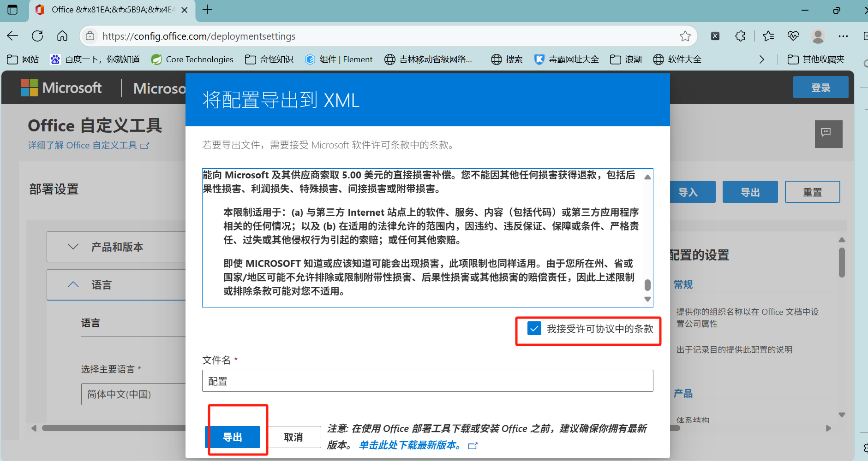Click the settings panel scroll down arrow

(x=842, y=415)
